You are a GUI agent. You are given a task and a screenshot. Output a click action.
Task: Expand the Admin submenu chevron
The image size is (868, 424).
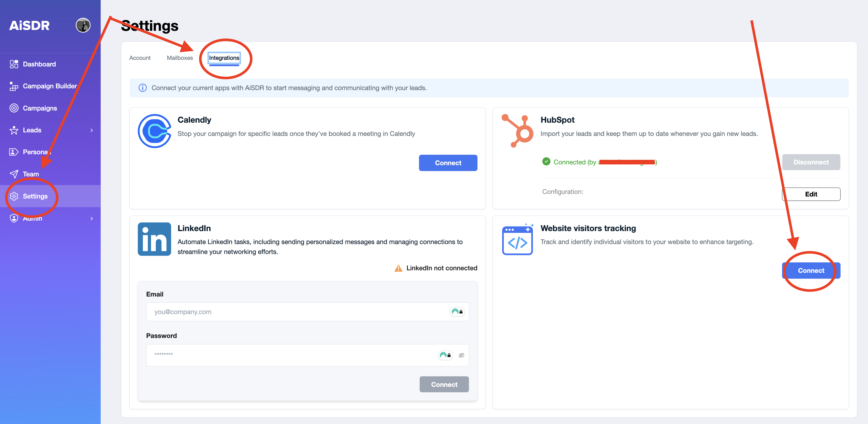(91, 218)
